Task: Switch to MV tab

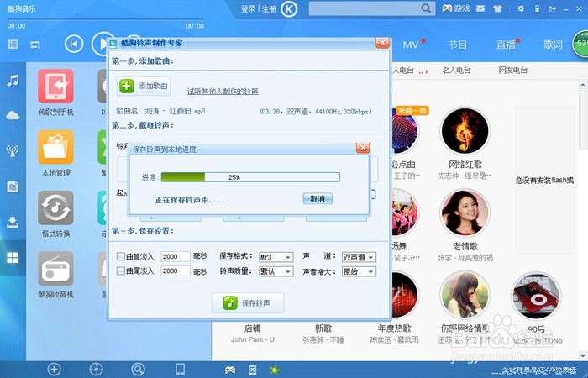Action: click(411, 45)
